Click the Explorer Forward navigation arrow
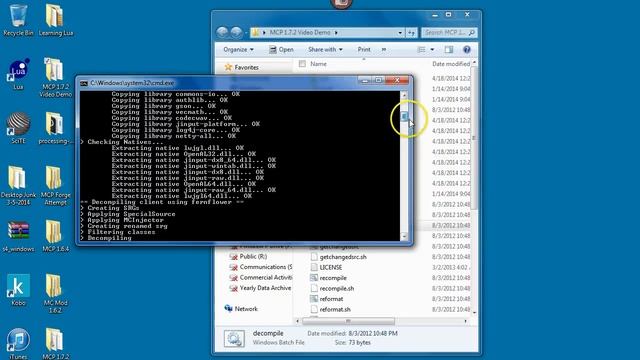Screen dimensions: 640x360 [236, 32]
